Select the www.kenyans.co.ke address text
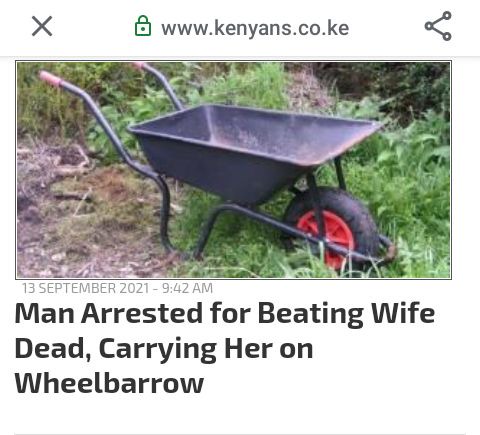Viewport: 480px width, 435px height. pyautogui.click(x=255, y=28)
